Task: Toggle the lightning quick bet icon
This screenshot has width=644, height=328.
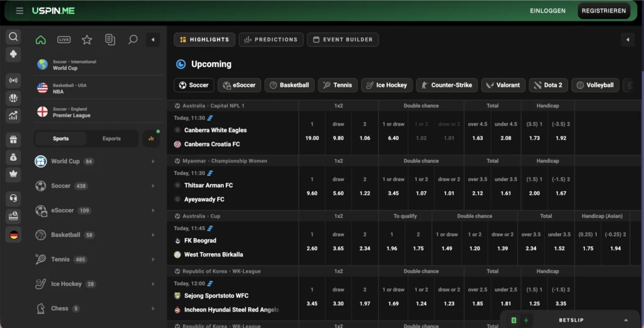Action: click(x=526, y=320)
